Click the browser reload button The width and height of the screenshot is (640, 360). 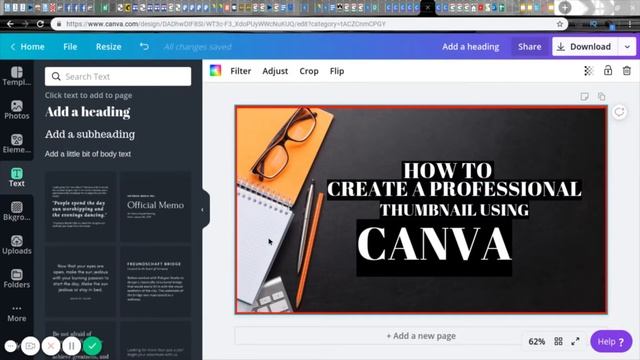[40, 24]
